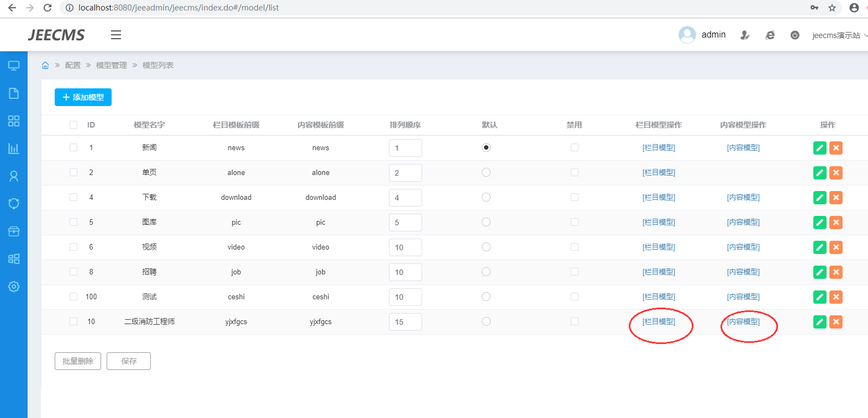This screenshot has width=868, height=418.
Task: Open the monitor icon in sidebar
Action: 14,66
